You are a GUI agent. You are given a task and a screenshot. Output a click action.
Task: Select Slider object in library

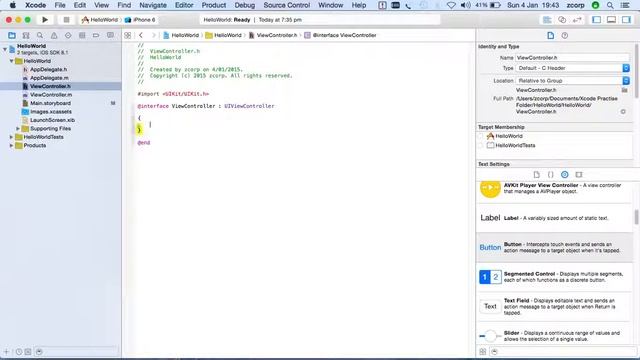555,336
